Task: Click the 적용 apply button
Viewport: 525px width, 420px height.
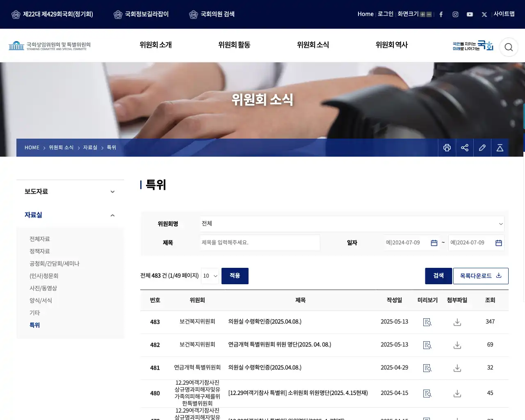Action: [x=235, y=276]
